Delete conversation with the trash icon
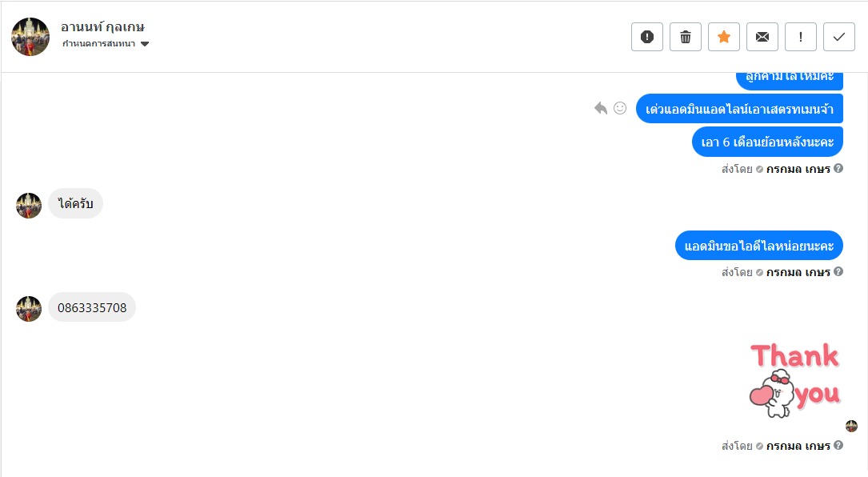Screen dimensions: 868x477 click(x=686, y=37)
